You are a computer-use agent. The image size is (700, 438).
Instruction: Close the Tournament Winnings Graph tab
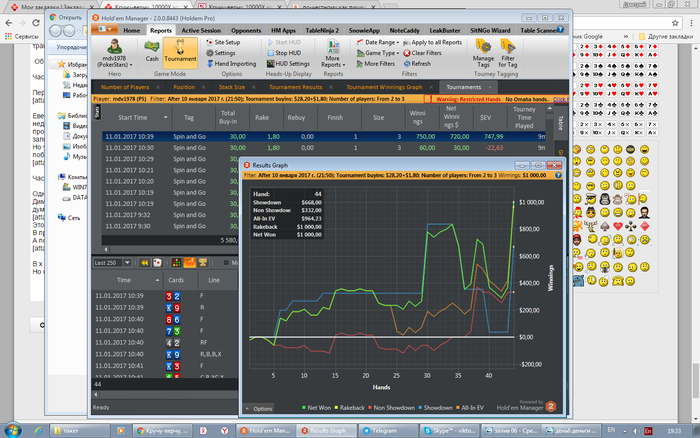(431, 87)
